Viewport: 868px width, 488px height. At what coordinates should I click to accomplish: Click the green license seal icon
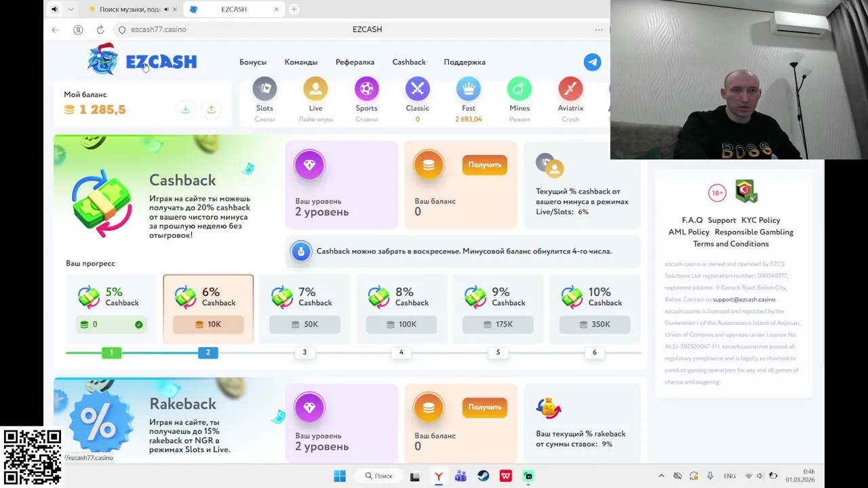coord(746,192)
